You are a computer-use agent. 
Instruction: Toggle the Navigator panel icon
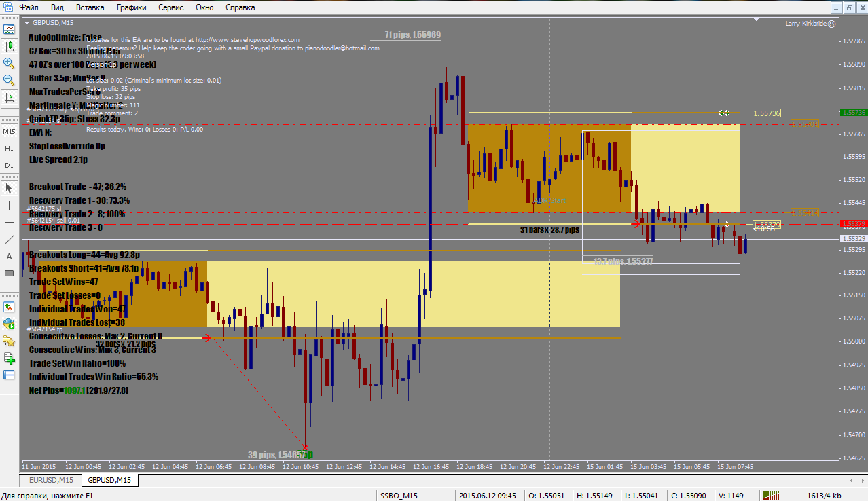point(9,324)
